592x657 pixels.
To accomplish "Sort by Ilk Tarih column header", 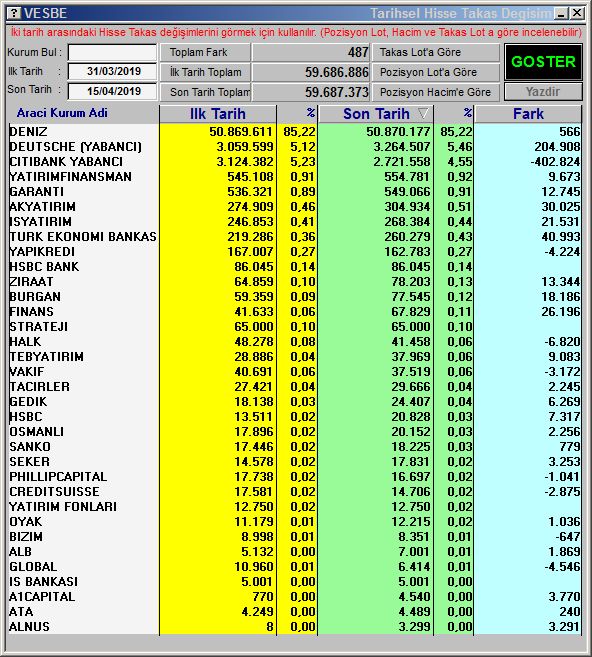I will [217, 114].
